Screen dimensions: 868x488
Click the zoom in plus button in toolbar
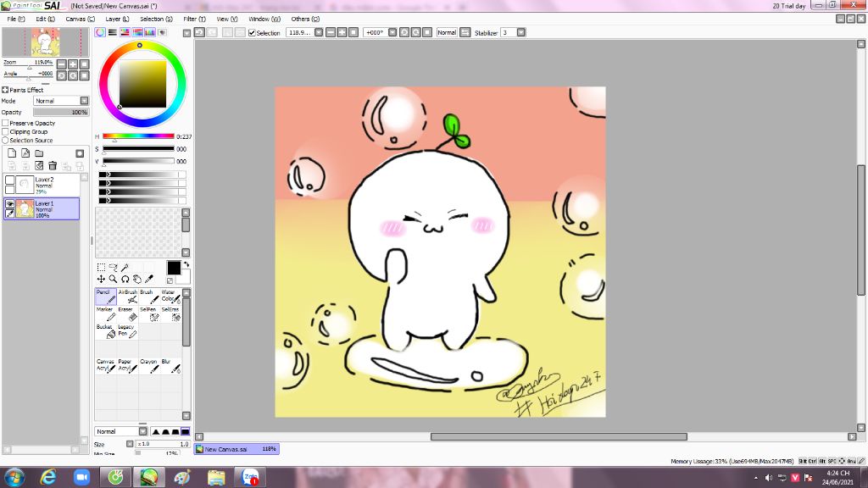(x=342, y=33)
